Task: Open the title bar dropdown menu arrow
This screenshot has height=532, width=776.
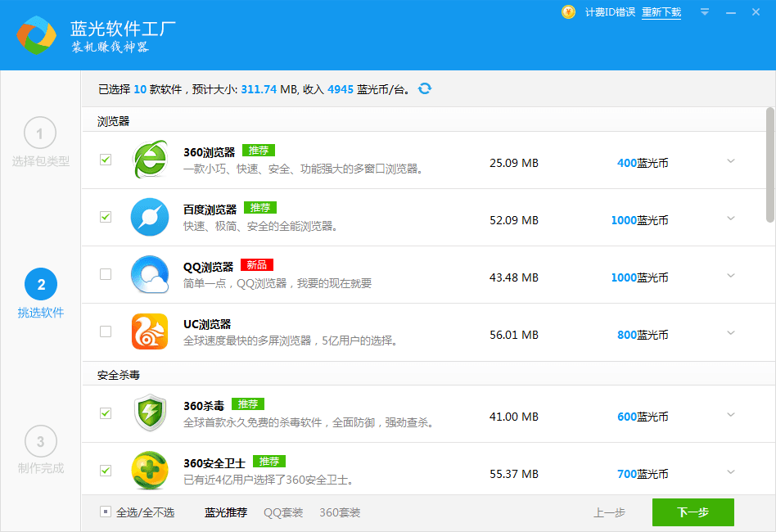Action: [x=704, y=12]
